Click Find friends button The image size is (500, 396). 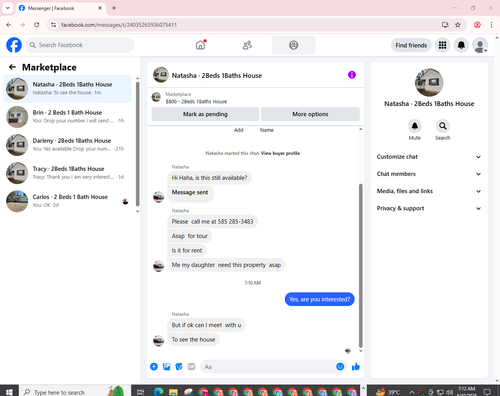coord(411,45)
